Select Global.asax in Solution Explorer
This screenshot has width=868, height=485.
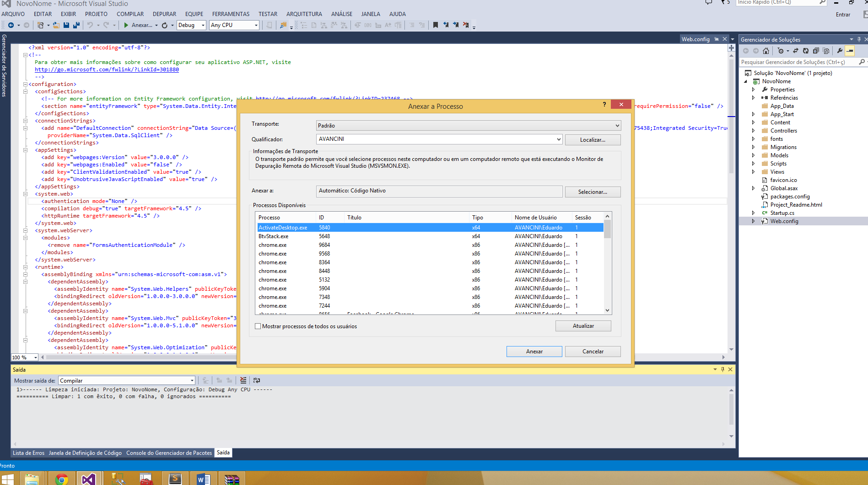(783, 188)
